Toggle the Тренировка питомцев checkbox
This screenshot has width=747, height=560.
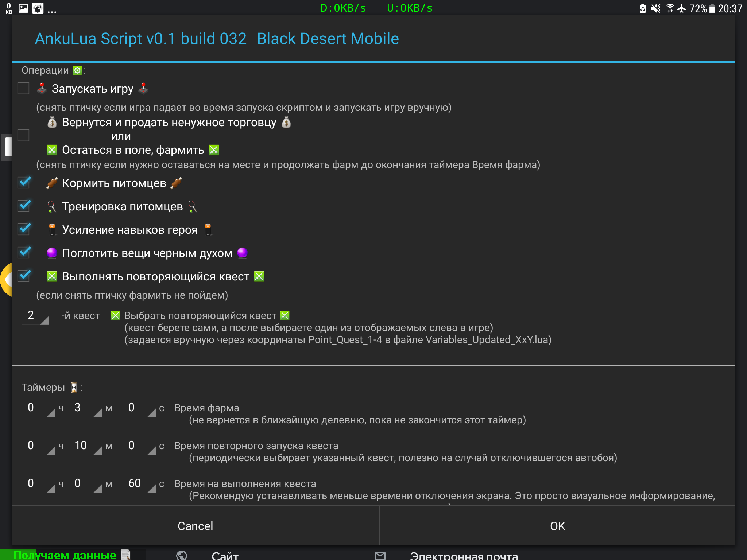(x=24, y=206)
